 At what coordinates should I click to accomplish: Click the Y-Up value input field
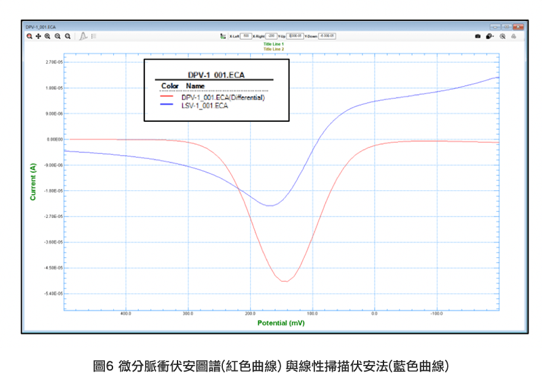pos(296,36)
